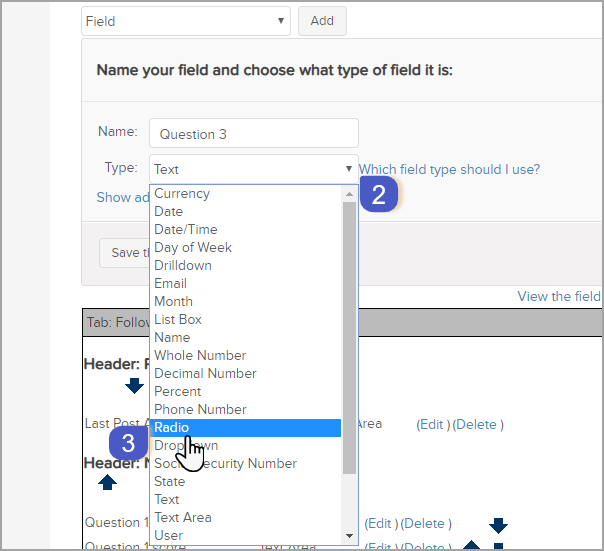Open 'Which field type should I use?' link
604x551 pixels.
[449, 169]
